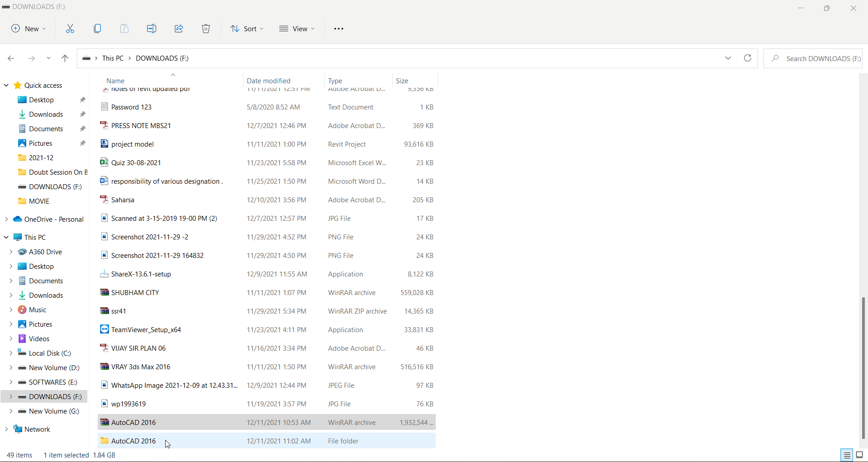This screenshot has width=868, height=462.
Task: Click the ssr41 ZIP archive icon
Action: tap(105, 311)
